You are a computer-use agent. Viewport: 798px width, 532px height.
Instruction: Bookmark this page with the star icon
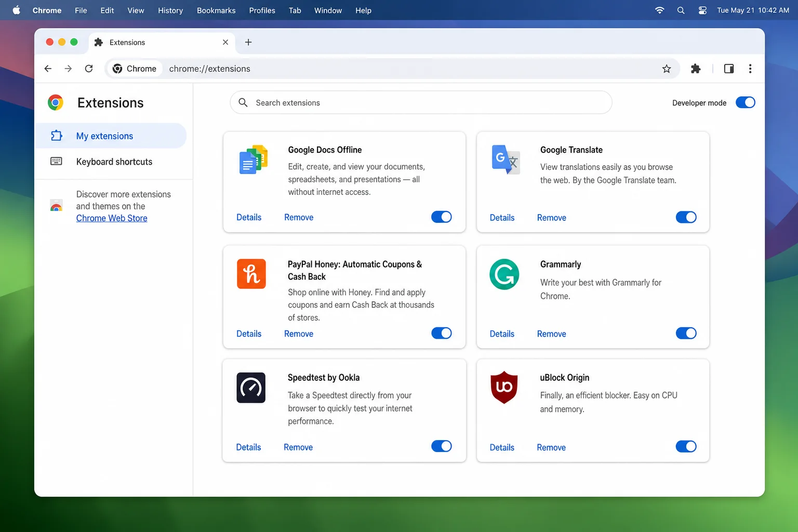[x=667, y=69]
